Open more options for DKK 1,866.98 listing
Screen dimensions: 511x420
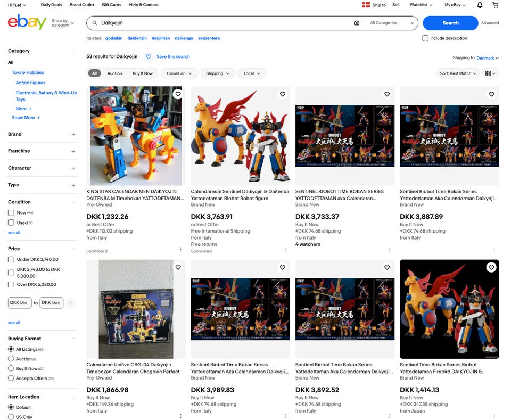[180, 416]
